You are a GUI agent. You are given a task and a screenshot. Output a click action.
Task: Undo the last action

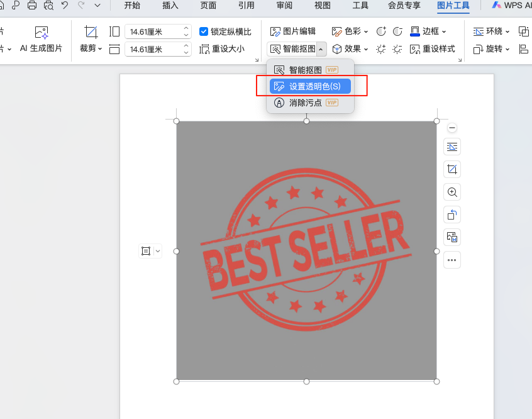(65, 5)
